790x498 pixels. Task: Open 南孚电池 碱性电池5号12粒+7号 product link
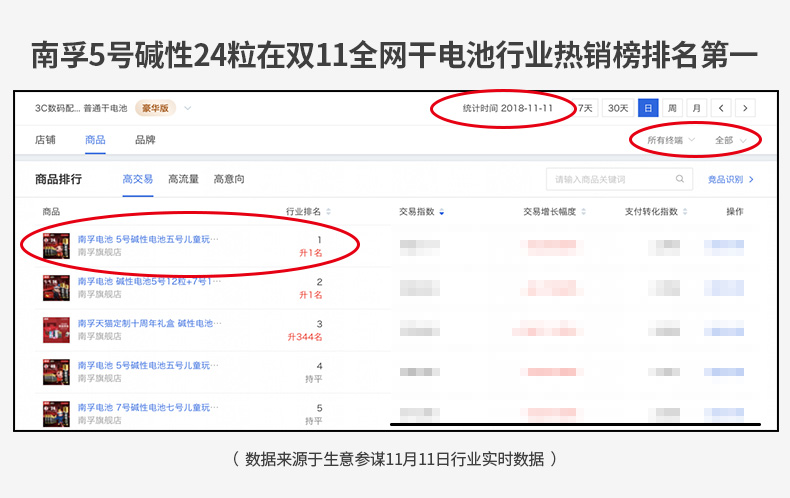tap(150, 281)
